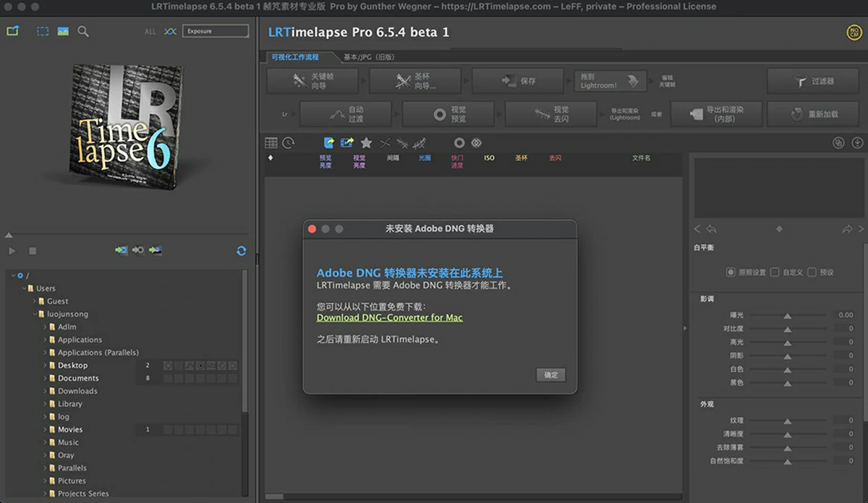
Task: Click the 曝光 exposure slider handle
Action: (x=787, y=316)
